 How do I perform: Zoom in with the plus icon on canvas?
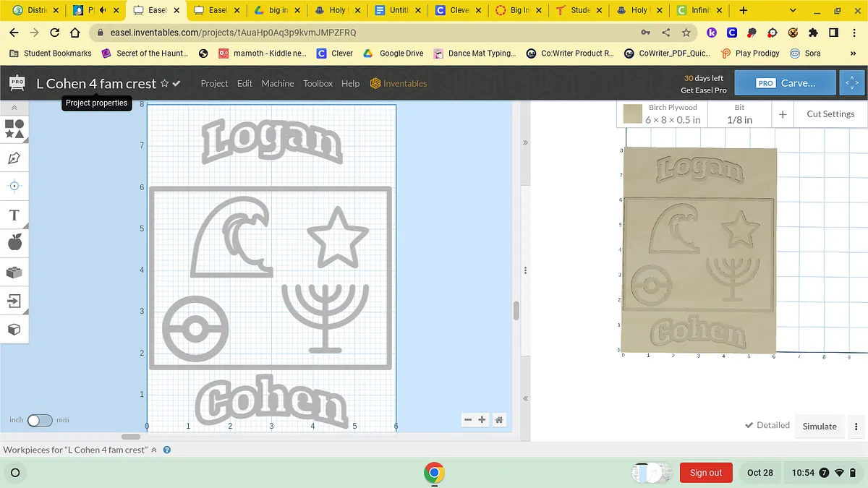click(x=482, y=420)
